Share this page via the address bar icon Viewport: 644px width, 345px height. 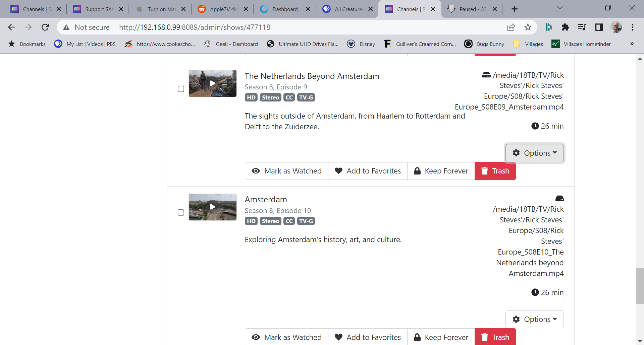click(x=511, y=27)
